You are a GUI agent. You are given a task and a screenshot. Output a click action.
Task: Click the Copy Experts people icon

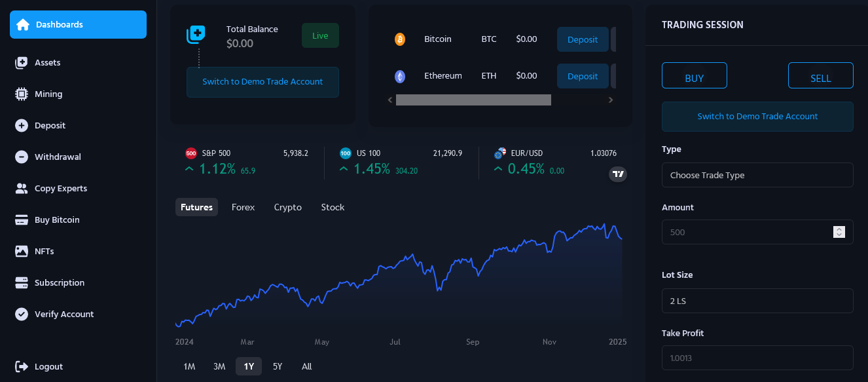click(22, 188)
